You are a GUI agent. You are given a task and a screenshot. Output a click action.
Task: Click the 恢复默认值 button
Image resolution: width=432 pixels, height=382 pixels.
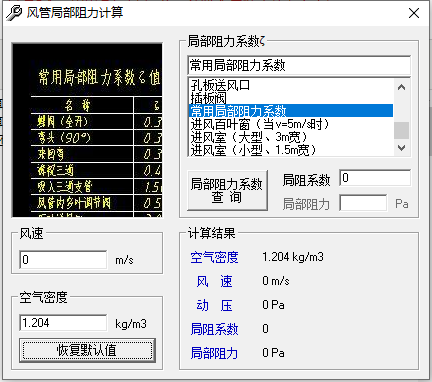[87, 350]
